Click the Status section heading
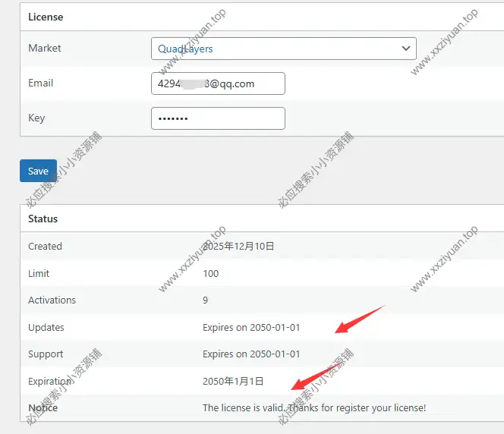 (x=43, y=219)
